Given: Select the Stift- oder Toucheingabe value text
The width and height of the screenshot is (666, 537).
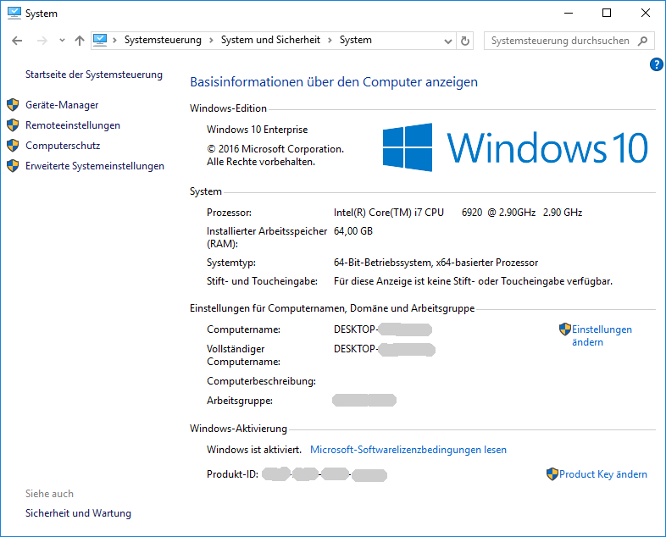Looking at the screenshot, I should point(473,281).
